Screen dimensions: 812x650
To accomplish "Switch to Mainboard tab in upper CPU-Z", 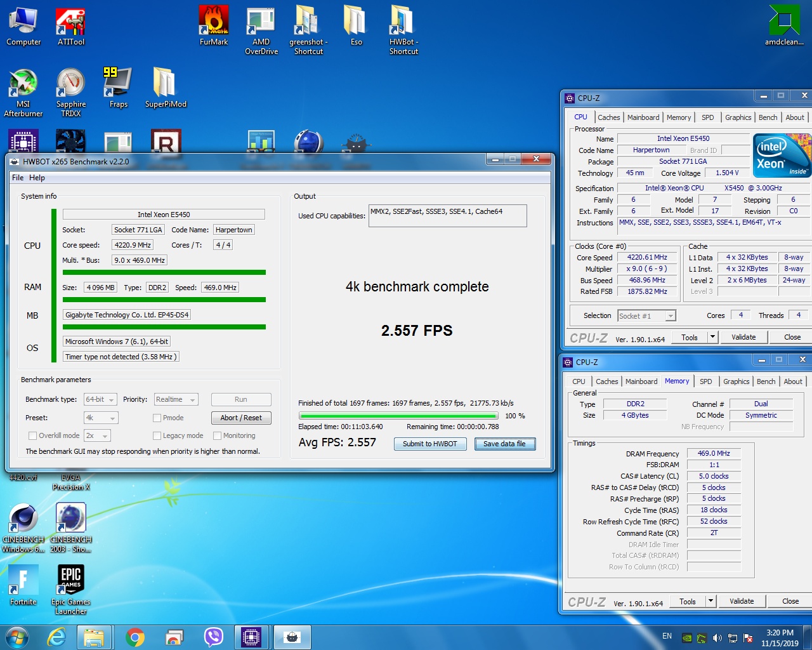I will [x=643, y=117].
